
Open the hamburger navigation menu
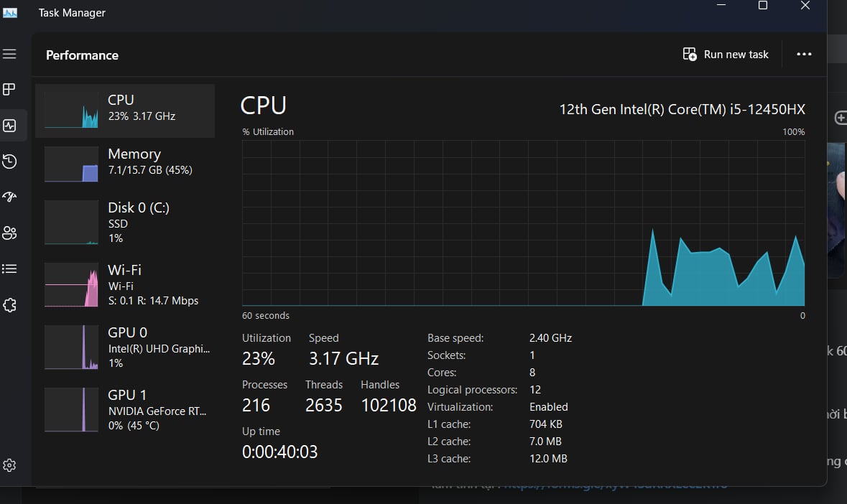coord(9,55)
